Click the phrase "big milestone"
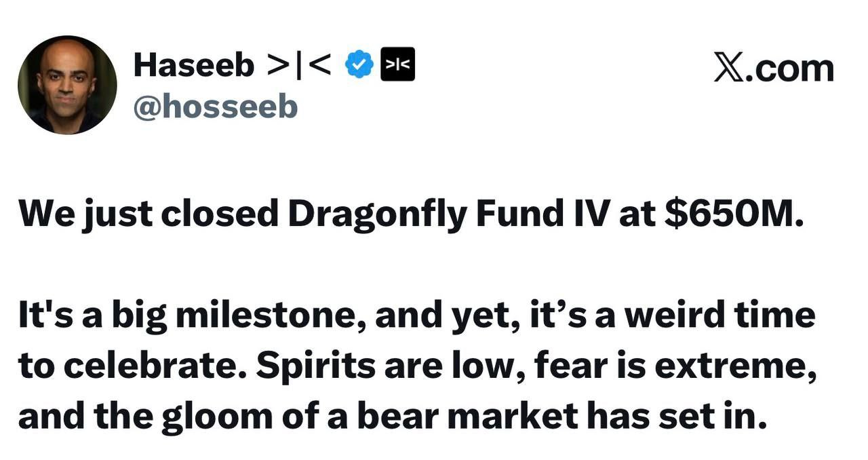868x460 pixels. (x=238, y=316)
